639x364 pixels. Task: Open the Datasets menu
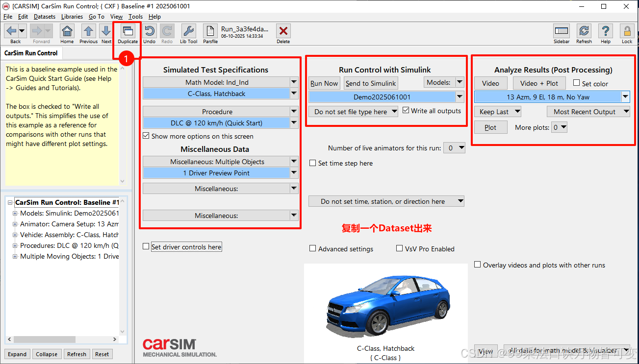(45, 17)
